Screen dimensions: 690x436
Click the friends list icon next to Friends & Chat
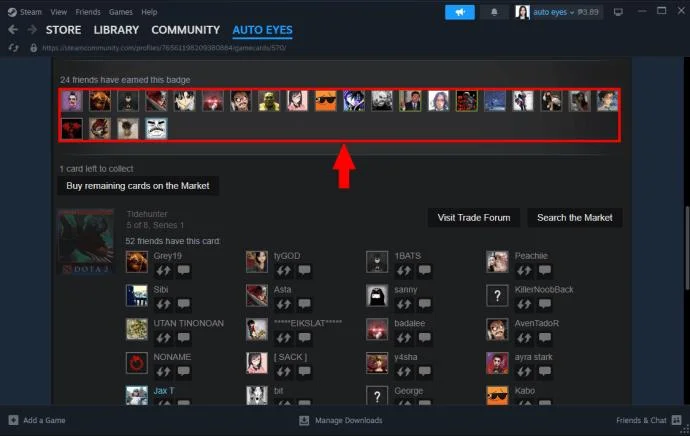(x=676, y=420)
